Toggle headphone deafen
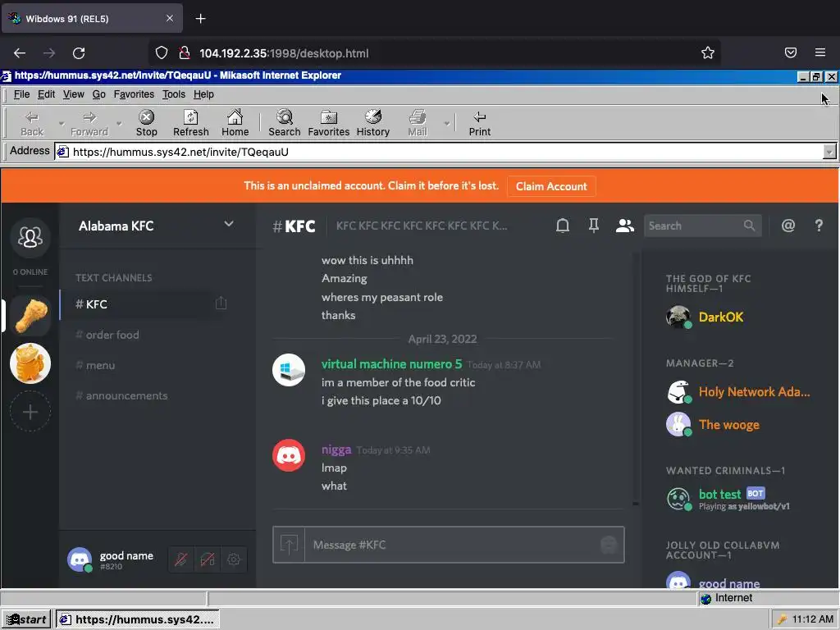This screenshot has height=630, width=840. pos(208,559)
